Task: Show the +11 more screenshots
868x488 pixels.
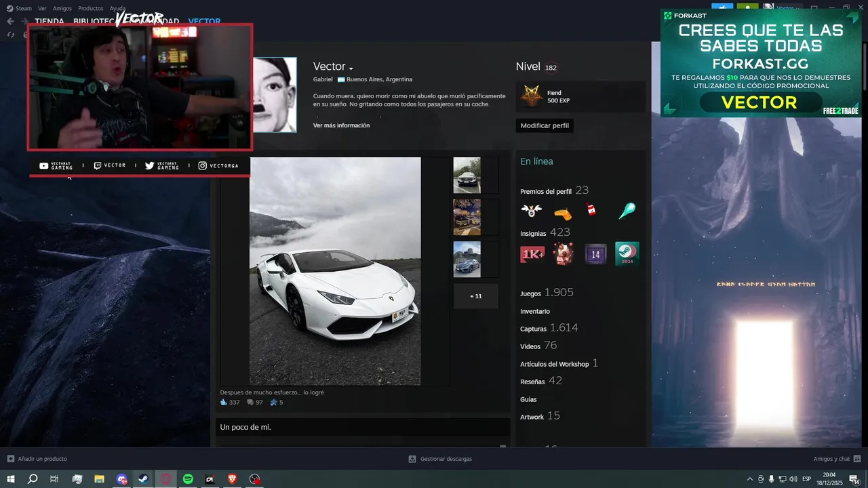Action: [x=475, y=296]
